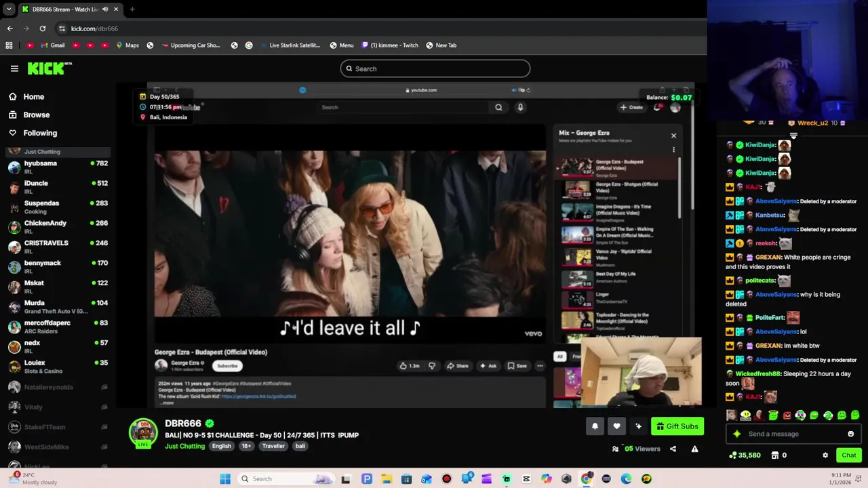868x488 pixels.
Task: Open Gmail bookmark
Action: coord(52,45)
